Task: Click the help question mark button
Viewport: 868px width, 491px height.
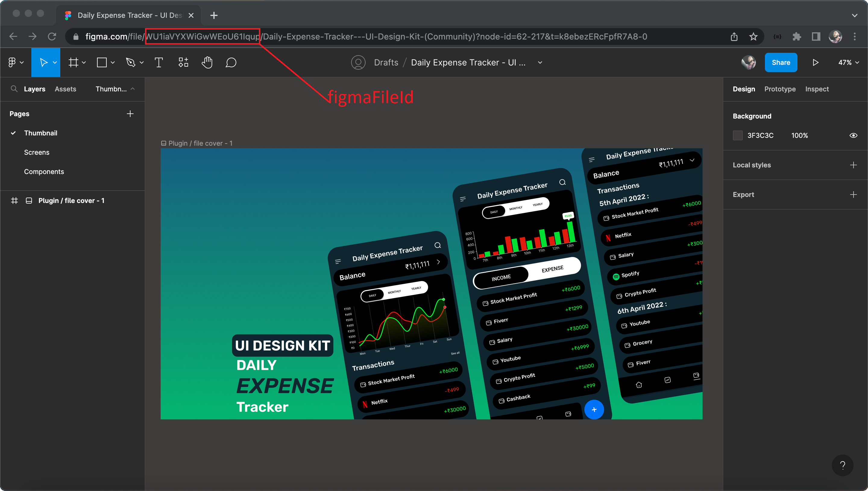Action: 843,465
